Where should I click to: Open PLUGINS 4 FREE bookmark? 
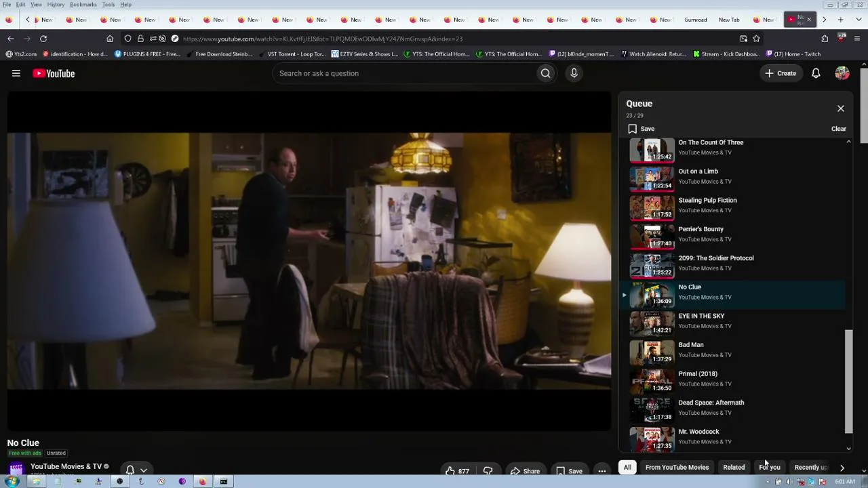tap(147, 54)
